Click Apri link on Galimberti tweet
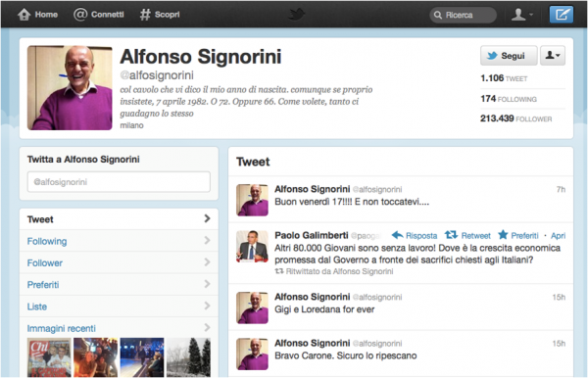 coord(558,236)
